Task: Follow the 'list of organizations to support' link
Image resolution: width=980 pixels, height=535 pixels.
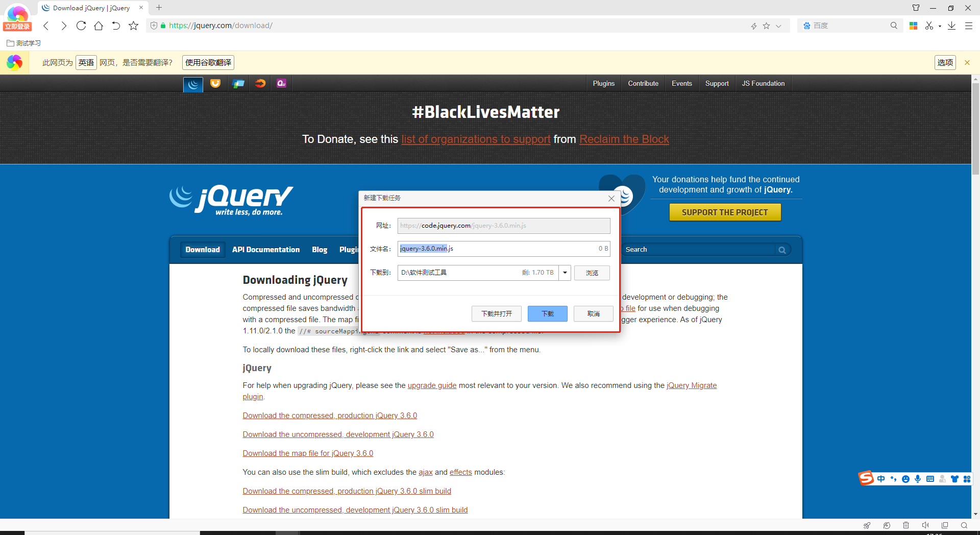Action: [476, 139]
